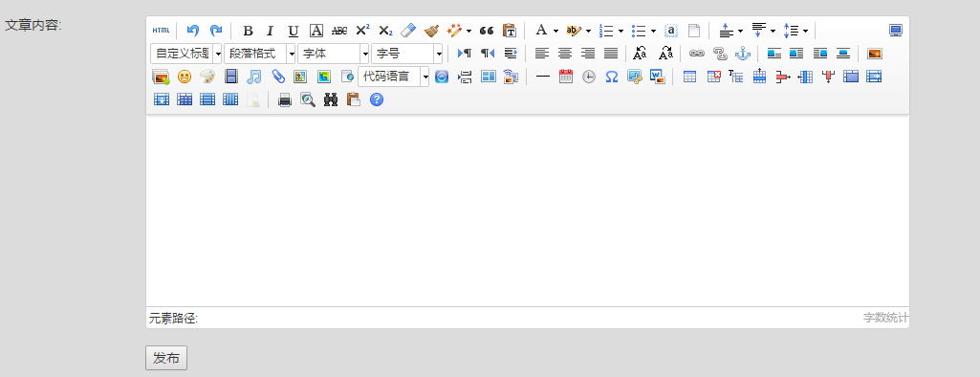Screen dimensions: 980x377
Task: Switch to HTML source mode
Action: [161, 31]
